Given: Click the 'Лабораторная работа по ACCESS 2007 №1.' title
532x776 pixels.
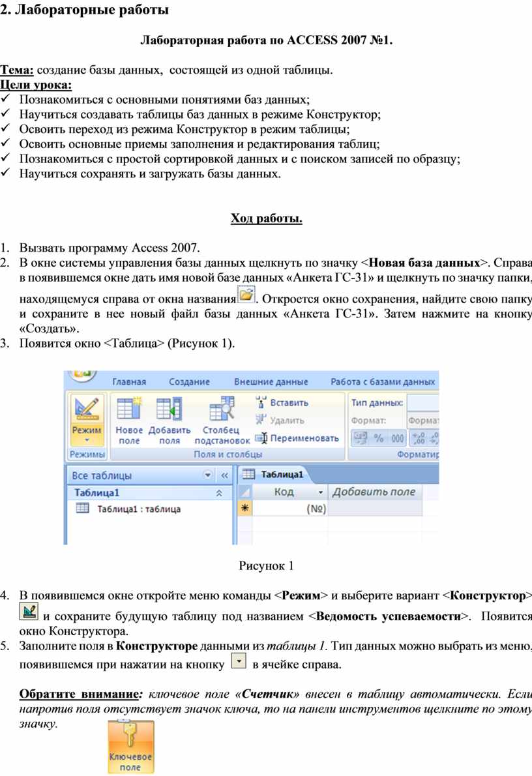Looking at the screenshot, I should pos(266,40).
